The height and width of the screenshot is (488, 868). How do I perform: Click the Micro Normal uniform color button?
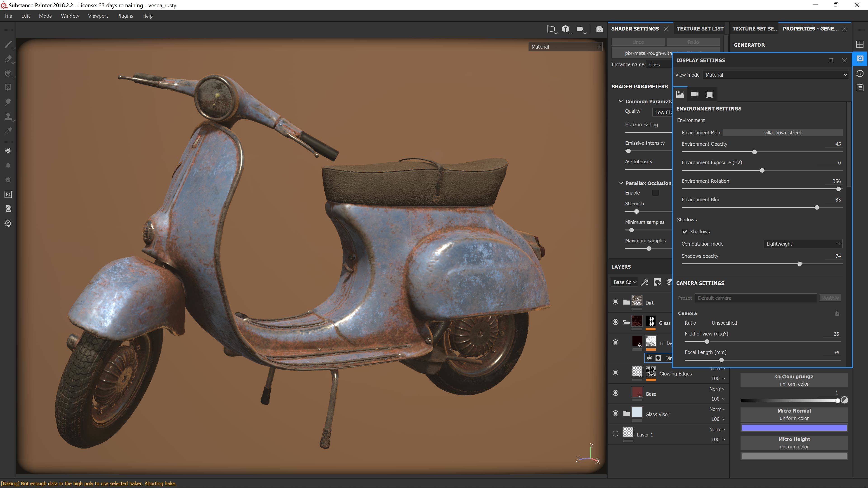(x=794, y=415)
